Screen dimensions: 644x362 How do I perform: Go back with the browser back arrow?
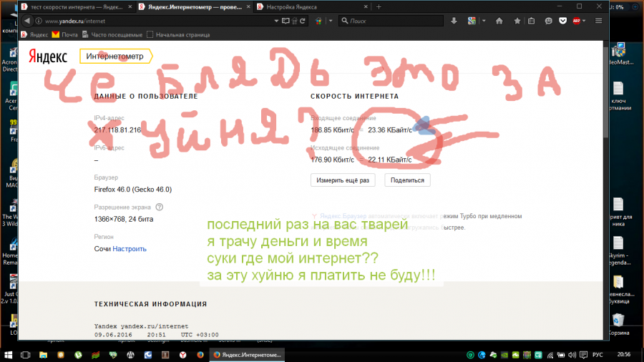pos(27,21)
